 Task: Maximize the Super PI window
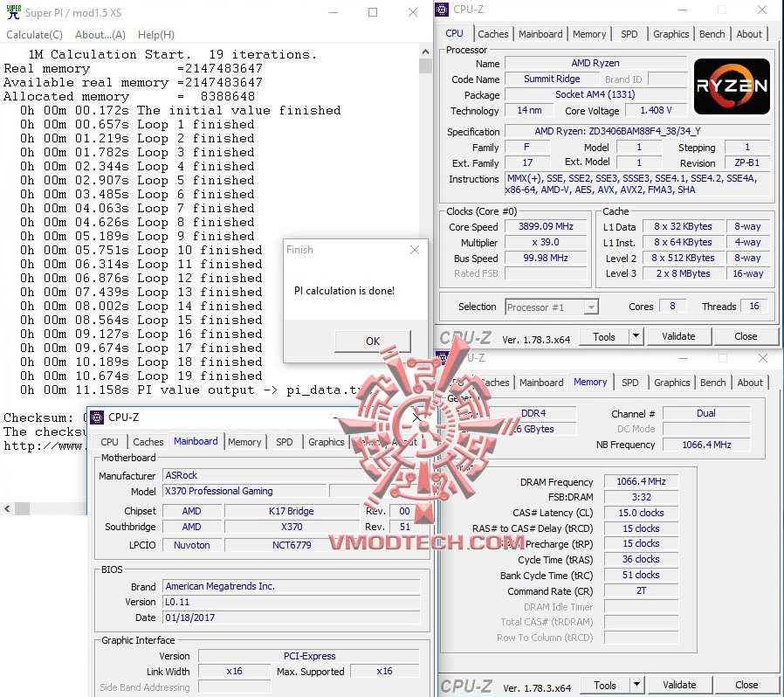pyautogui.click(x=373, y=12)
